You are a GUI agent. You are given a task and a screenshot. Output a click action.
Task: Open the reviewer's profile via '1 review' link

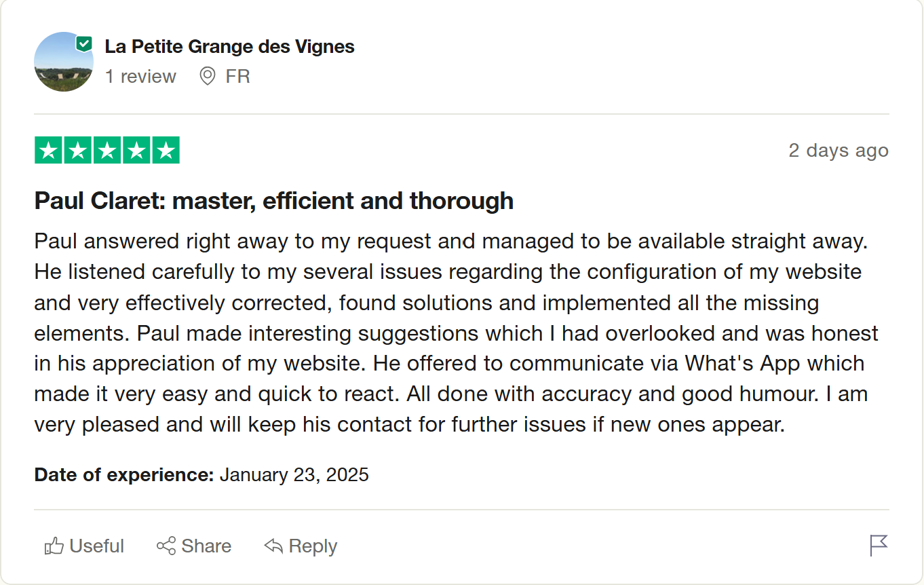[140, 76]
